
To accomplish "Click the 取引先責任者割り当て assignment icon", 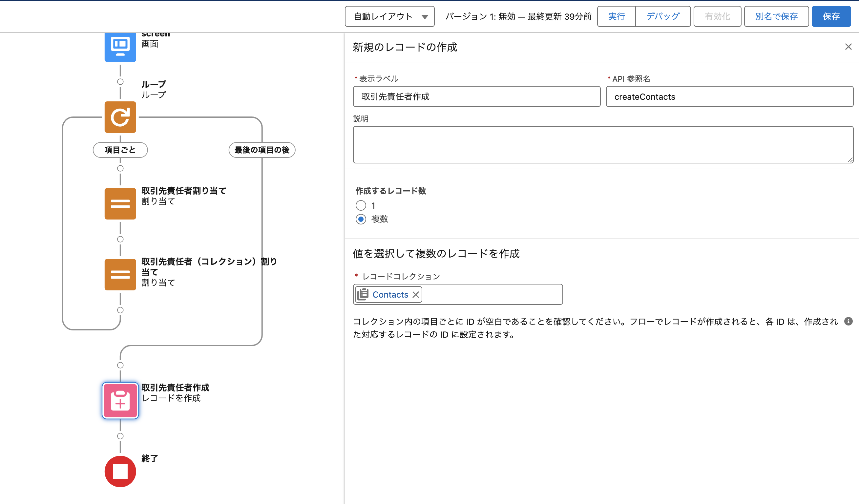I will click(x=120, y=203).
